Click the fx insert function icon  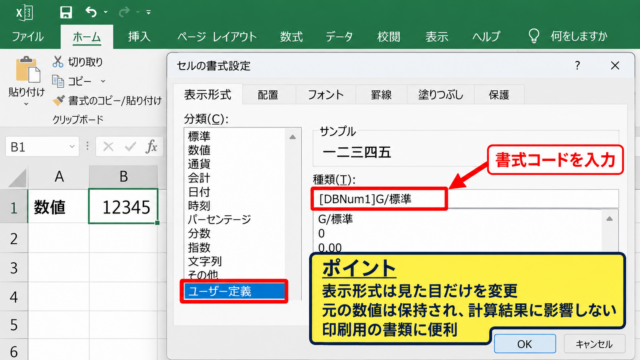point(151,147)
